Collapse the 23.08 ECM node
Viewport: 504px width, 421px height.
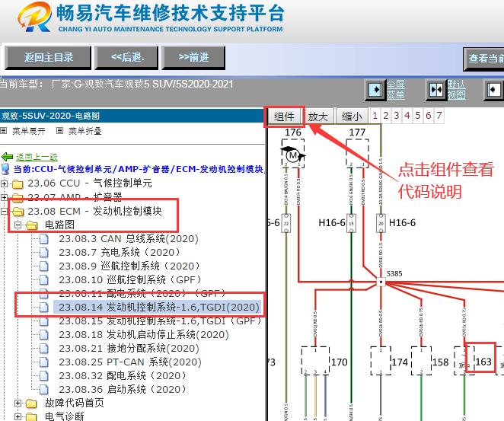pos(4,211)
